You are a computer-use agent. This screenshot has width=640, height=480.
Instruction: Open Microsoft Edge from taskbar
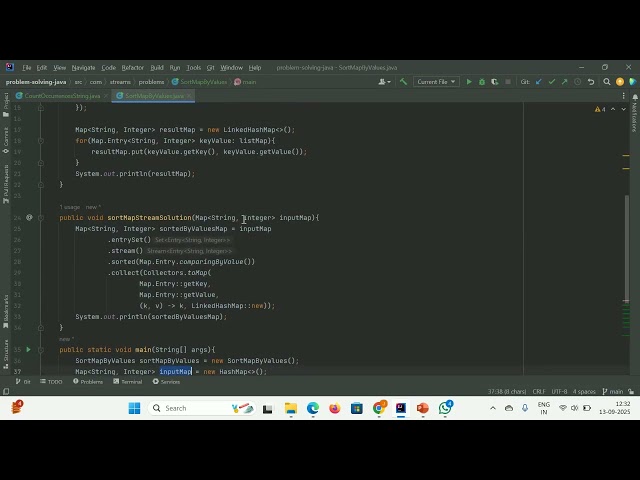click(313, 408)
